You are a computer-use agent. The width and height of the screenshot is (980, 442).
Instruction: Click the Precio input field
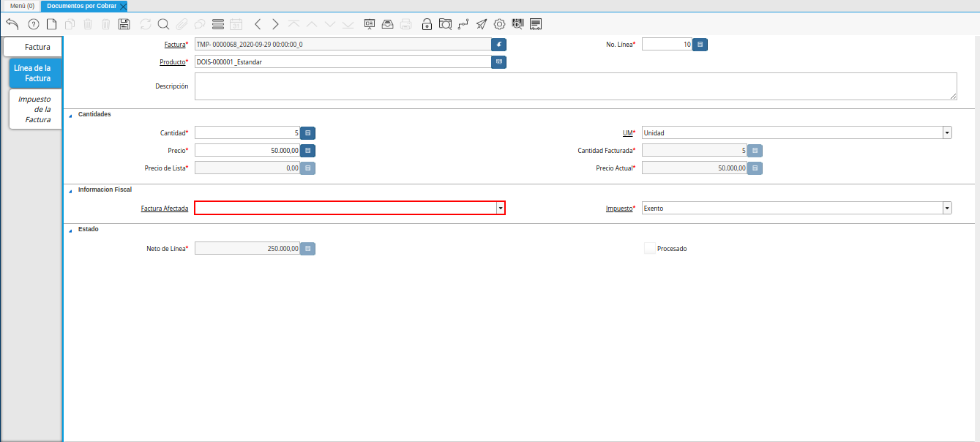[x=247, y=151]
